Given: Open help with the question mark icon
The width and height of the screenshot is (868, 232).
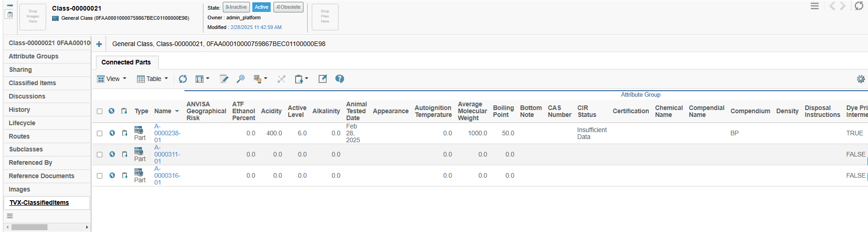Looking at the screenshot, I should tap(339, 79).
